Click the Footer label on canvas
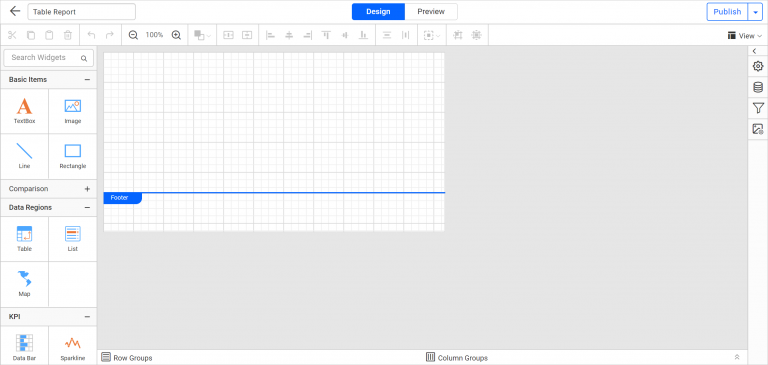Viewport: 768px width, 365px height. [x=122, y=198]
